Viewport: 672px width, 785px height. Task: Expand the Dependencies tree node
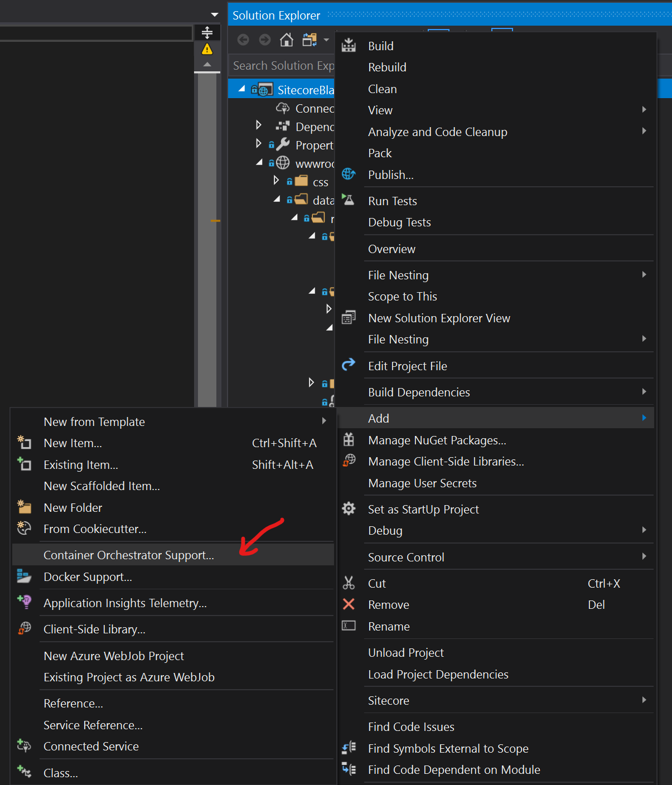click(258, 125)
